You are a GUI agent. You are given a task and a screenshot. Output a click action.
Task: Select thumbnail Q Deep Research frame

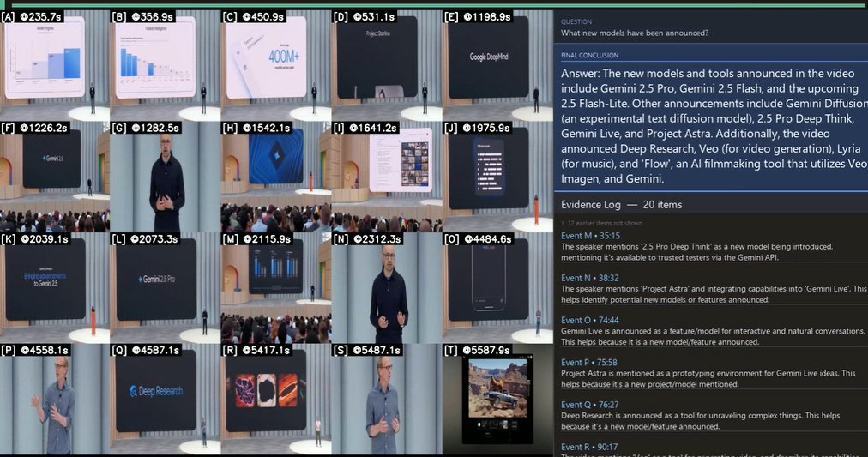click(166, 400)
